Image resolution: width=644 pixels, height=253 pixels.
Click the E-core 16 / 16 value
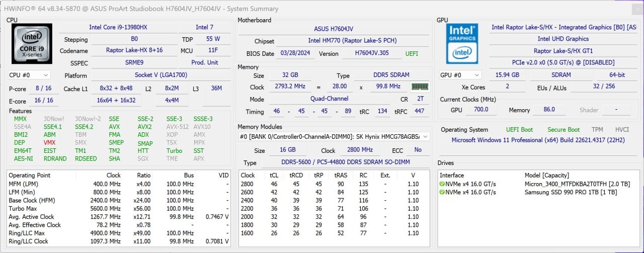[44, 100]
